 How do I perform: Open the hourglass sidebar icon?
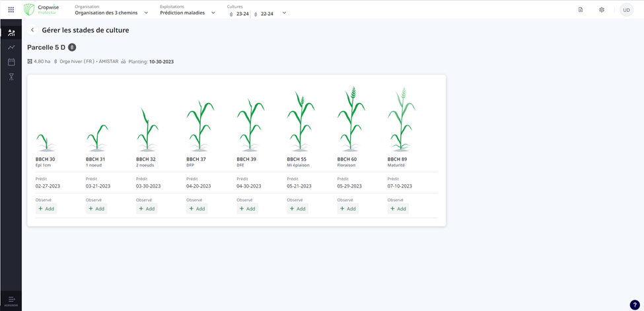click(x=11, y=77)
